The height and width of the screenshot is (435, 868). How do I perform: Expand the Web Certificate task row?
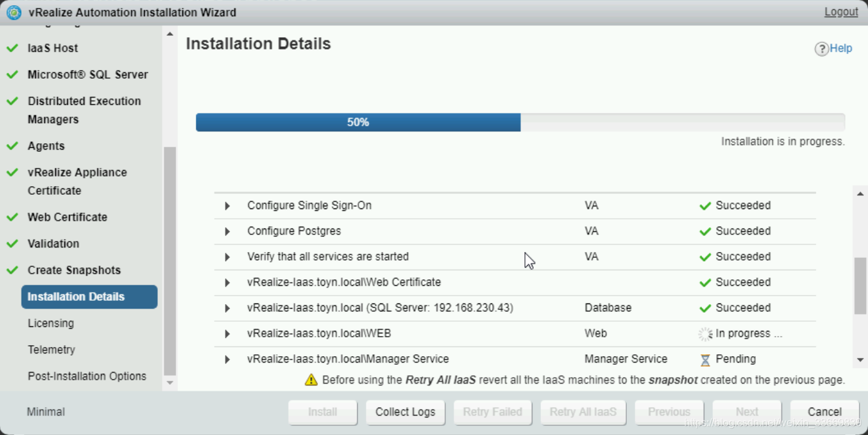[x=227, y=283]
